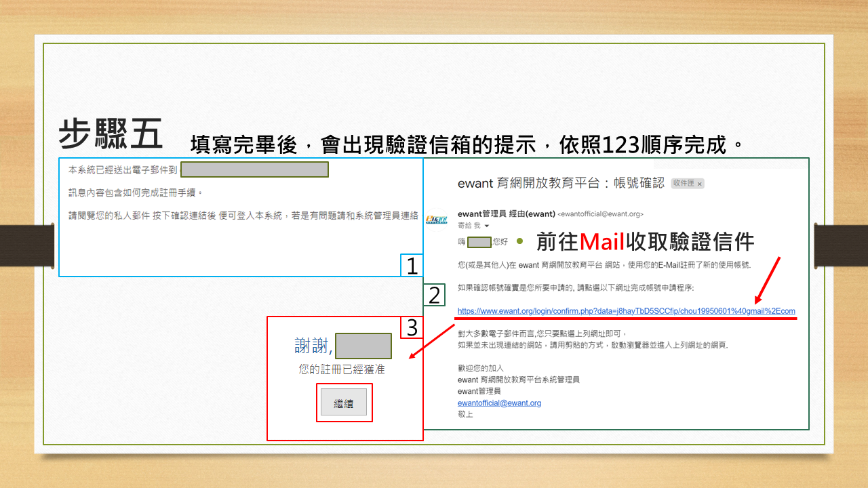Expand the 寄給 我 recipient details arrow
Screen dimensions: 868x488
tap(487, 226)
